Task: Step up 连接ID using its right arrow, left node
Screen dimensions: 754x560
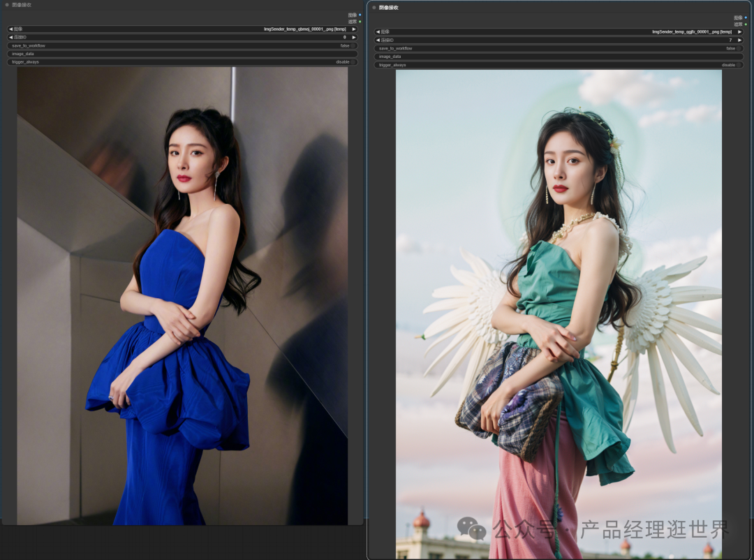Action: pyautogui.click(x=354, y=36)
